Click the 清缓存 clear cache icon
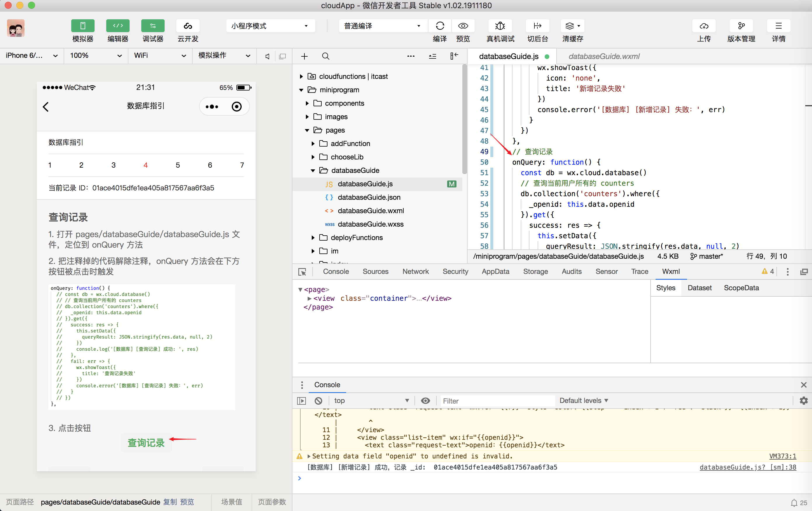 [573, 26]
